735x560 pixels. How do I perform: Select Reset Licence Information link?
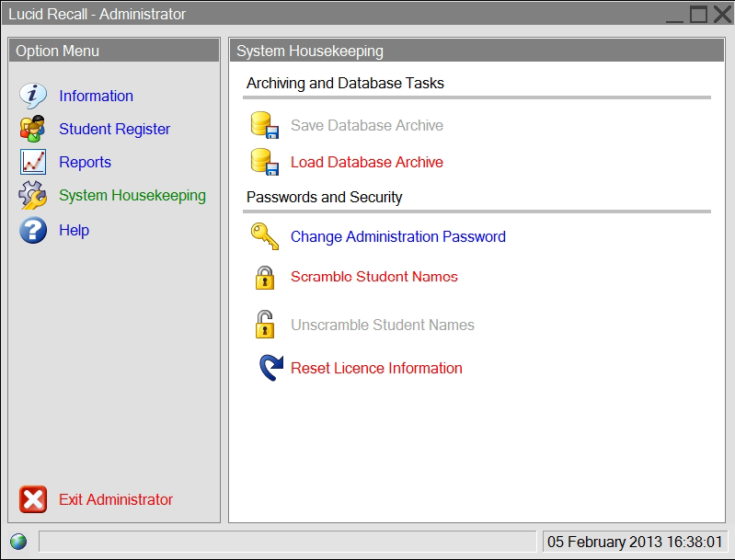click(x=376, y=368)
